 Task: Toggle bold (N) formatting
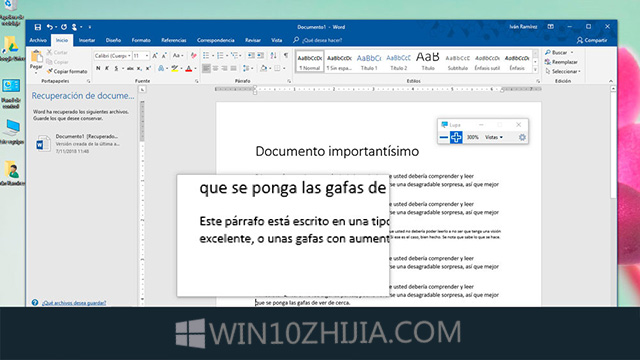[98, 68]
